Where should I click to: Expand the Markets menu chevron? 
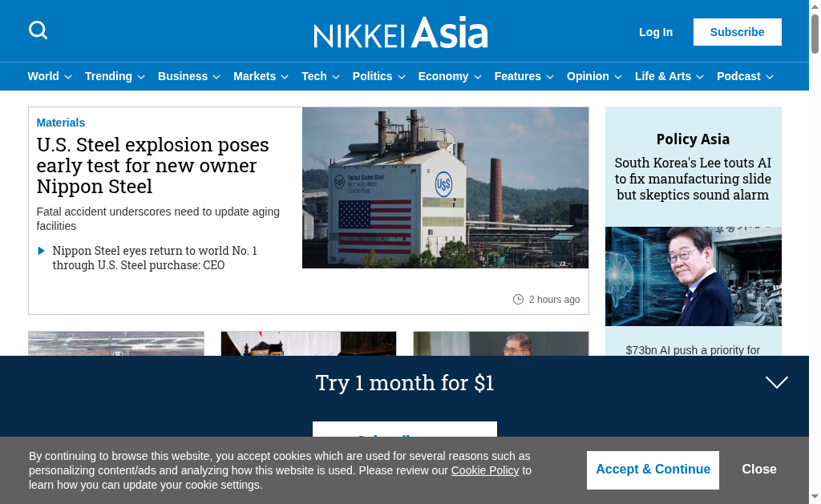point(285,77)
